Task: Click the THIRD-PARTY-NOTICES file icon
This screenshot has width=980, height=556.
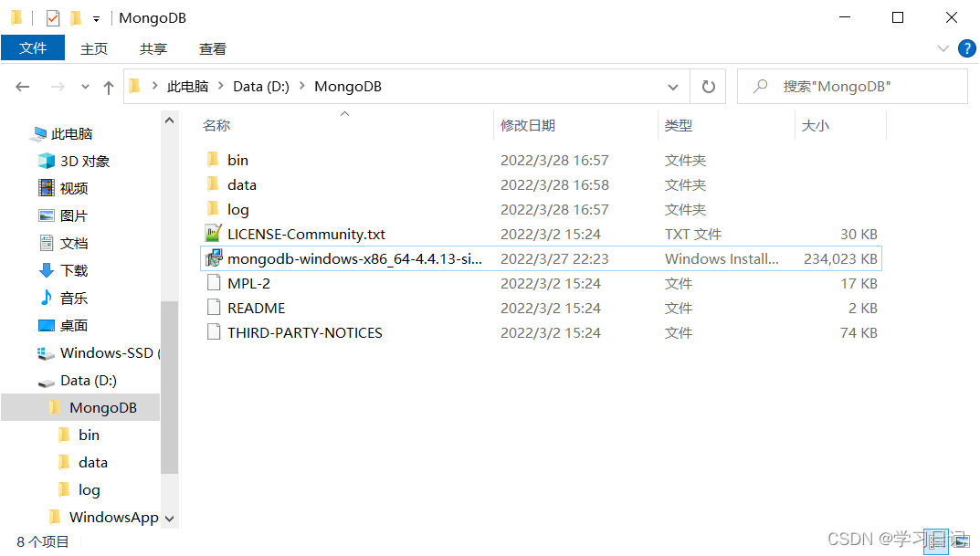Action: tap(214, 332)
